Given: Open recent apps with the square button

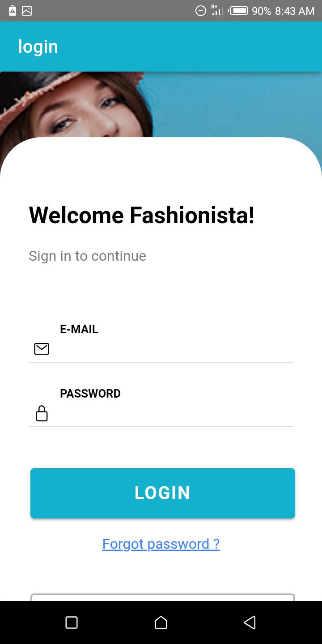Looking at the screenshot, I should tap(72, 623).
